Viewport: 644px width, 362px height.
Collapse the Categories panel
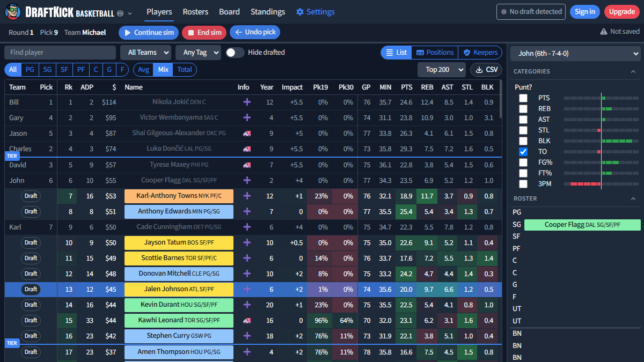point(633,71)
